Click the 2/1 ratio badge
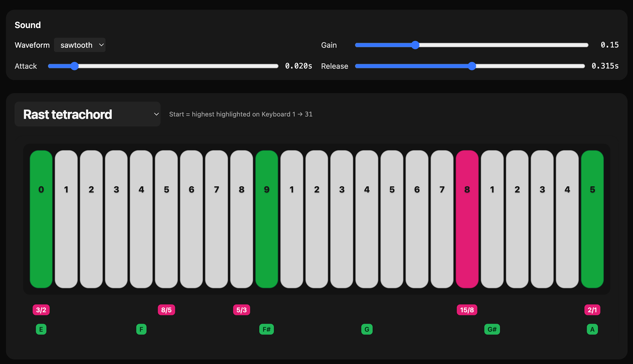The height and width of the screenshot is (364, 633). [x=592, y=310]
